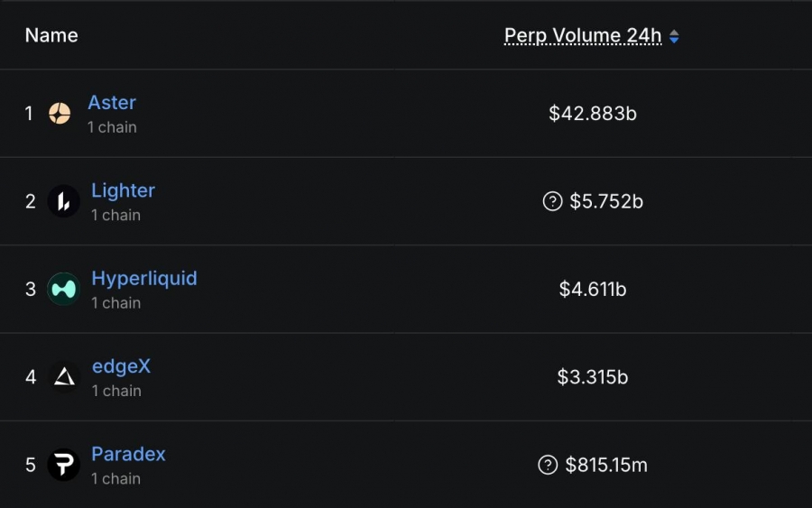Click the Hyperliquid logo icon
Screen dimensions: 812x508
63,289
